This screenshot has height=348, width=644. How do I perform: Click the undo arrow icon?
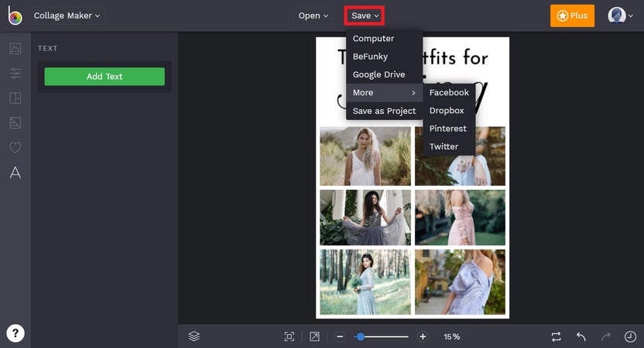pos(581,336)
